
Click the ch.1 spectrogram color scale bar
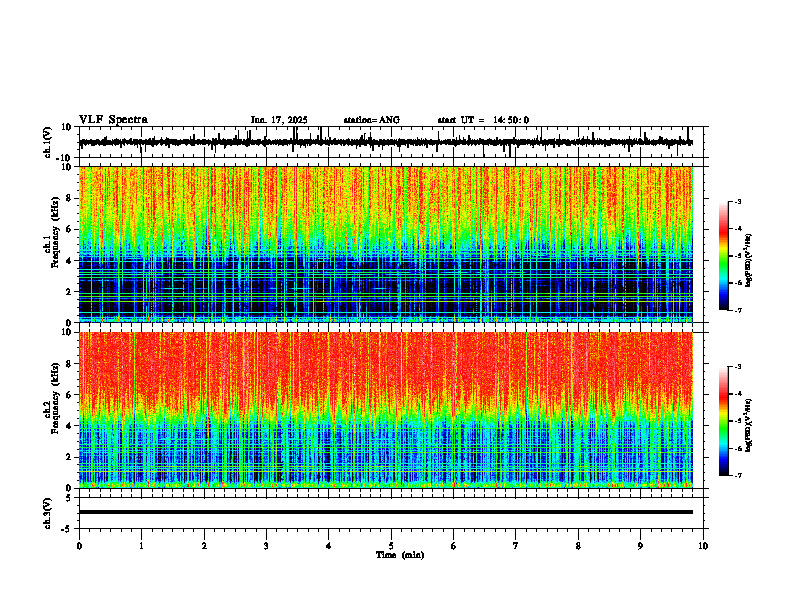724,256
